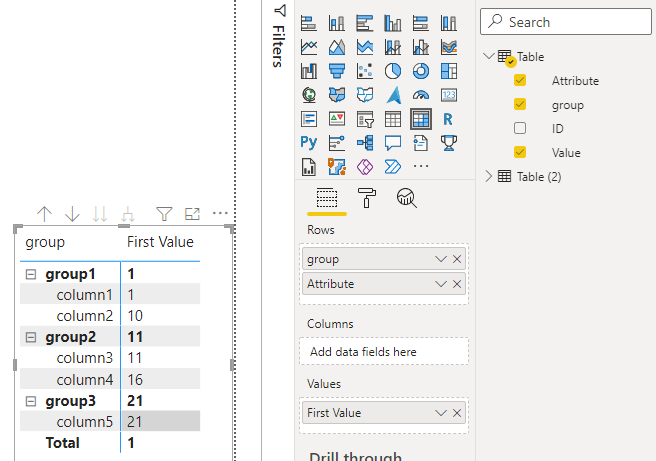This screenshot has height=461, width=656.
Task: Select the Area chart visual
Action: [337, 47]
